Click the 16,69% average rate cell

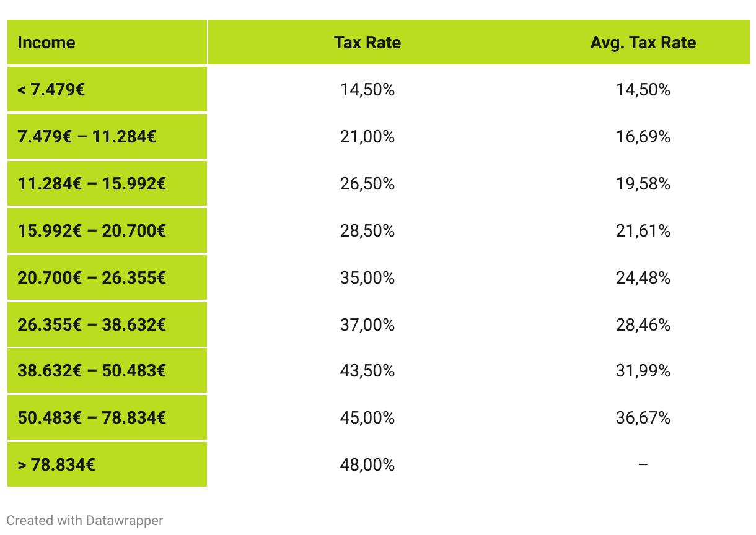[643, 136]
